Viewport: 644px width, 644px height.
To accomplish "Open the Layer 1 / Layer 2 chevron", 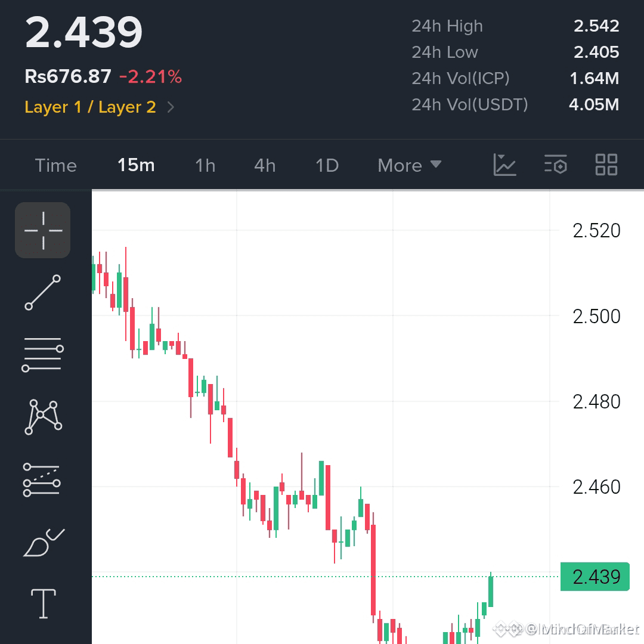I will (x=171, y=107).
